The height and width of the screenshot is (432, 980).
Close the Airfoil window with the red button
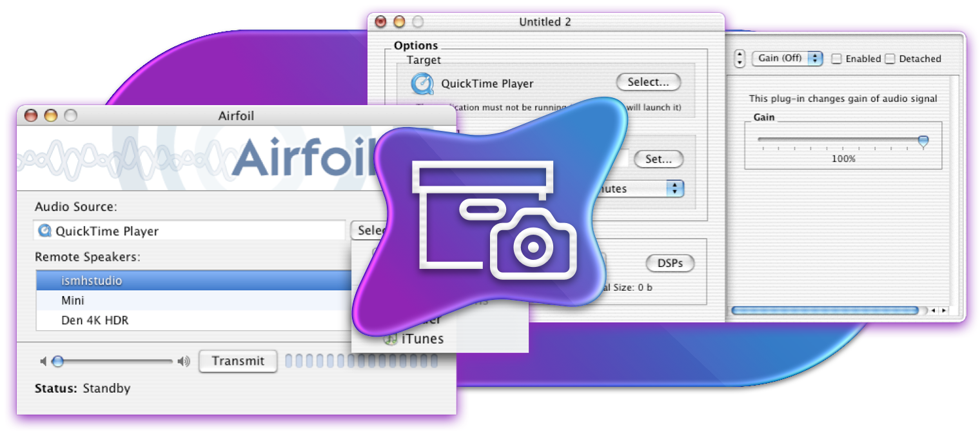(x=30, y=116)
